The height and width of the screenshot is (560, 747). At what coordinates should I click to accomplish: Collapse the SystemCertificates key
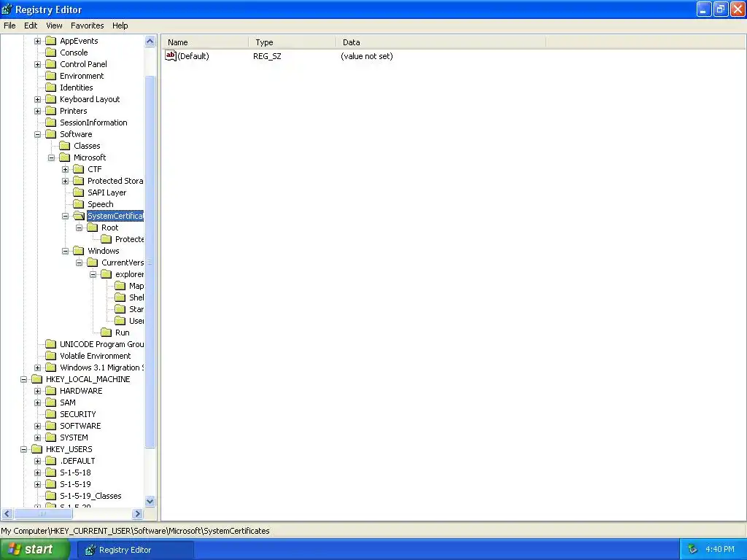click(x=65, y=216)
